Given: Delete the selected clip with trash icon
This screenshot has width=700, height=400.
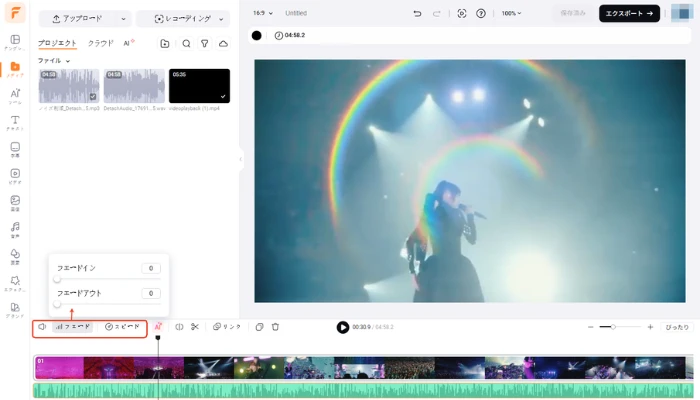Looking at the screenshot, I should pyautogui.click(x=275, y=327).
